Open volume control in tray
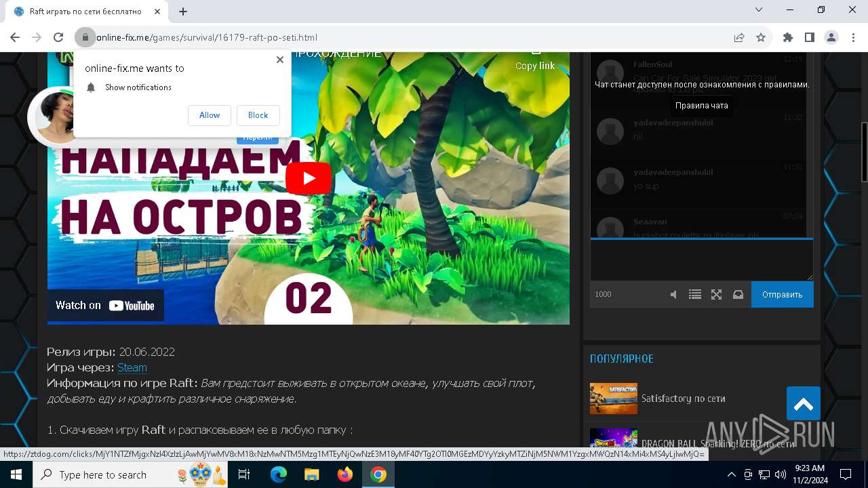This screenshot has height=488, width=868. click(x=781, y=474)
